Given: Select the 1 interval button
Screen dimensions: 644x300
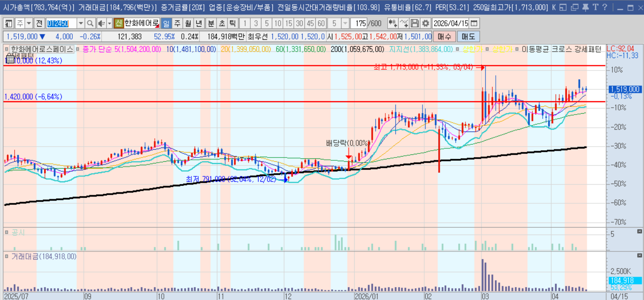Looking at the screenshot, I should [245, 23].
